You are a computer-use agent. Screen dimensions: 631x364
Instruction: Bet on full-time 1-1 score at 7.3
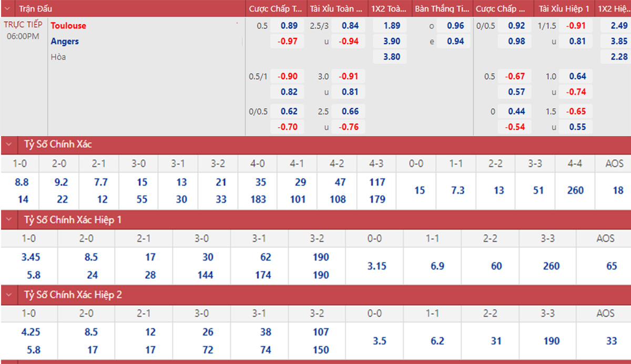pyautogui.click(x=457, y=190)
